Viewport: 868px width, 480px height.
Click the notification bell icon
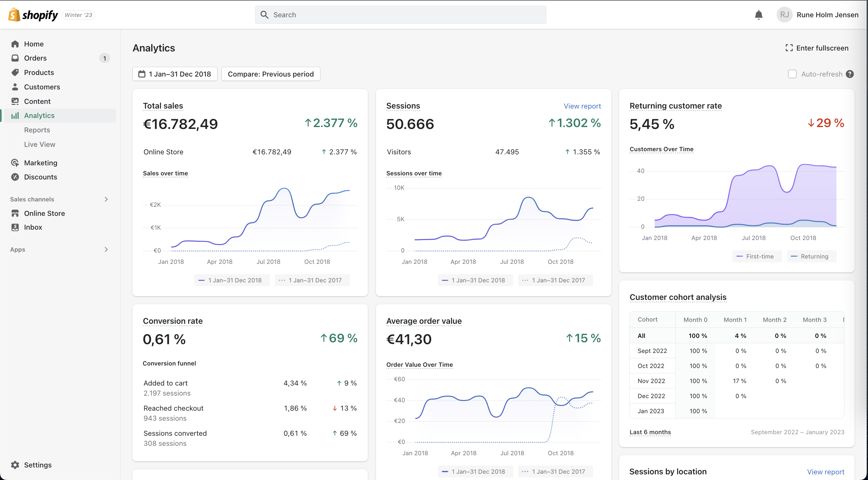point(758,15)
